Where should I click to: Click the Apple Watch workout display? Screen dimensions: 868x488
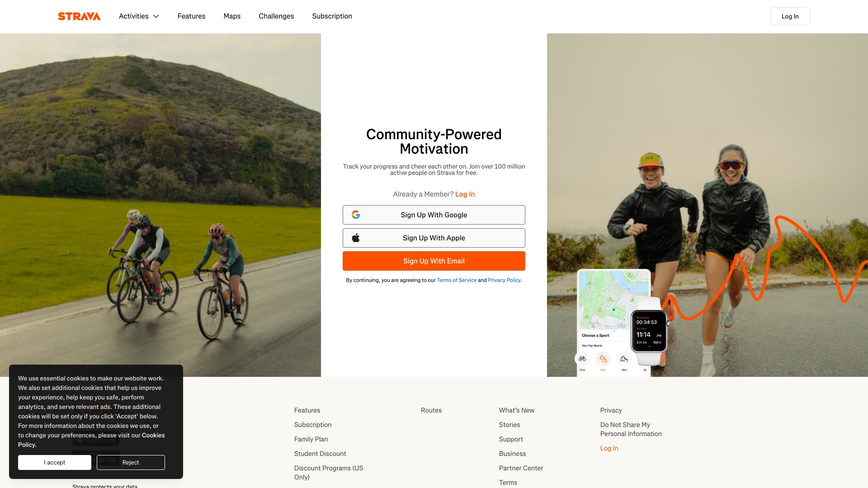point(649,331)
